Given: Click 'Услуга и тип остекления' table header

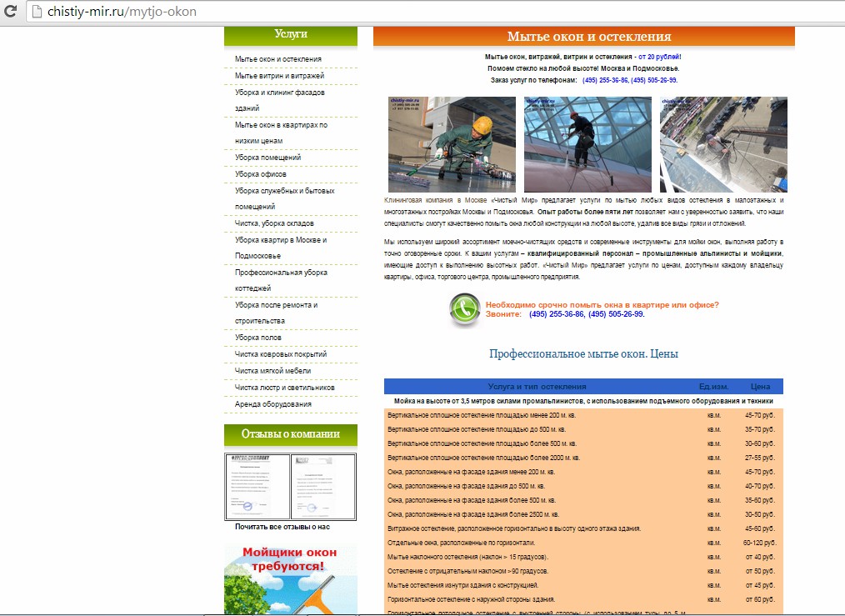Looking at the screenshot, I should 537,387.
